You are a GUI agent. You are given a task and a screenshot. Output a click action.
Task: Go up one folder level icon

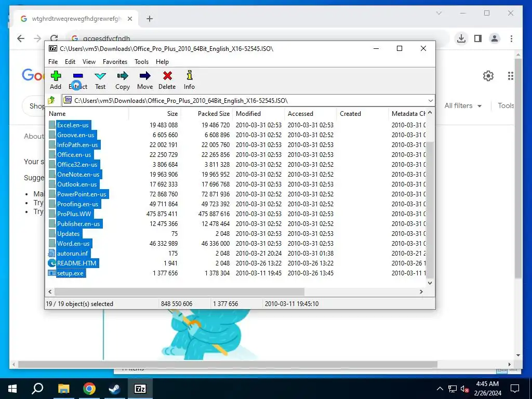tap(51, 100)
